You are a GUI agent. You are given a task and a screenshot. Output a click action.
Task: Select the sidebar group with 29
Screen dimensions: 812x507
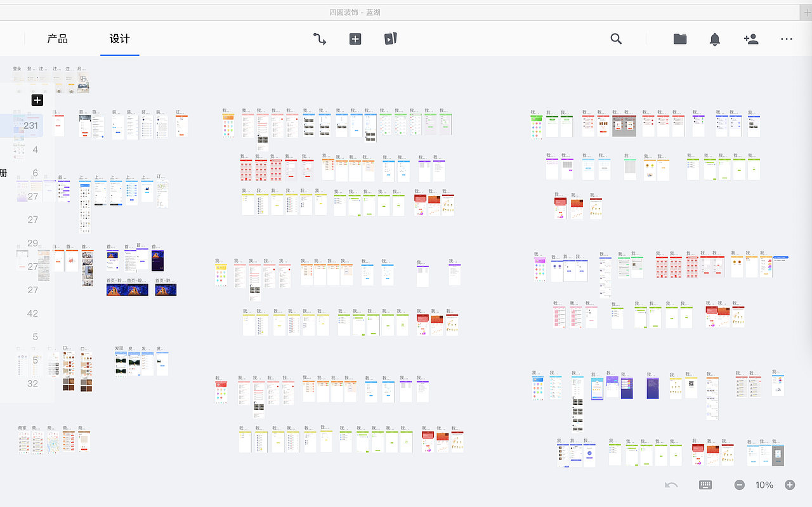32,244
